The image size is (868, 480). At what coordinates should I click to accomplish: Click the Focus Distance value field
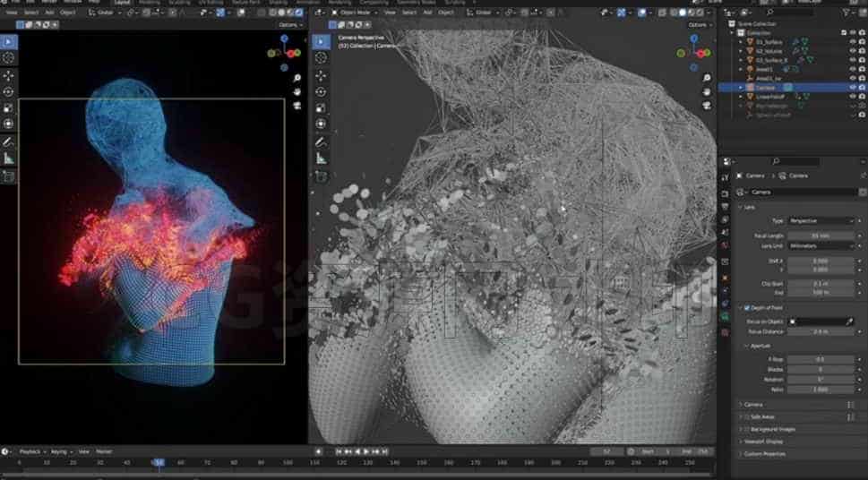pyautogui.click(x=821, y=331)
